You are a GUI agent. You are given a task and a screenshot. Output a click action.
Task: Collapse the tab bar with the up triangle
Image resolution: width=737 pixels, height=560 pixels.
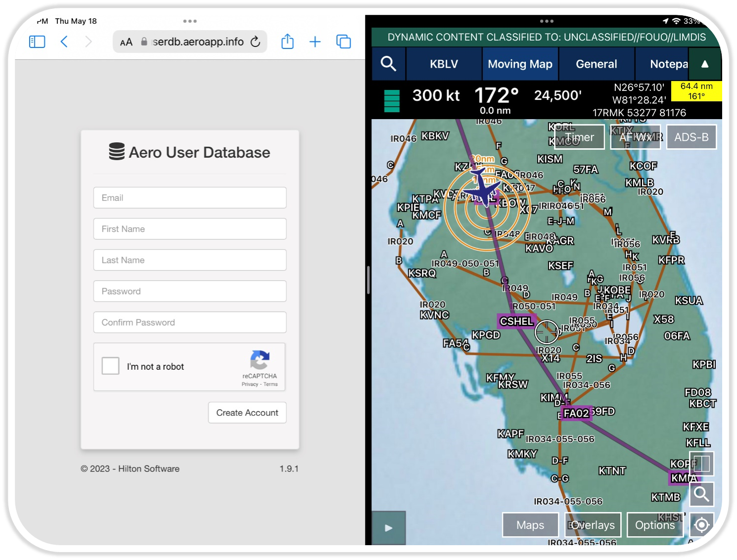point(705,64)
